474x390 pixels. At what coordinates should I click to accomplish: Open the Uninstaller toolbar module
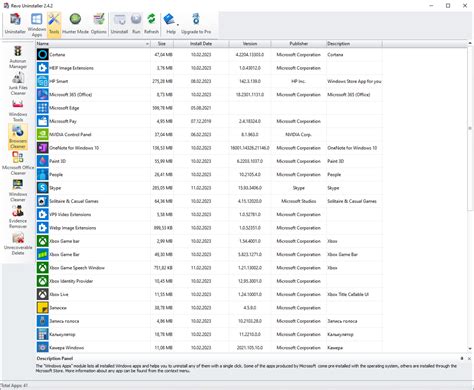[15, 24]
